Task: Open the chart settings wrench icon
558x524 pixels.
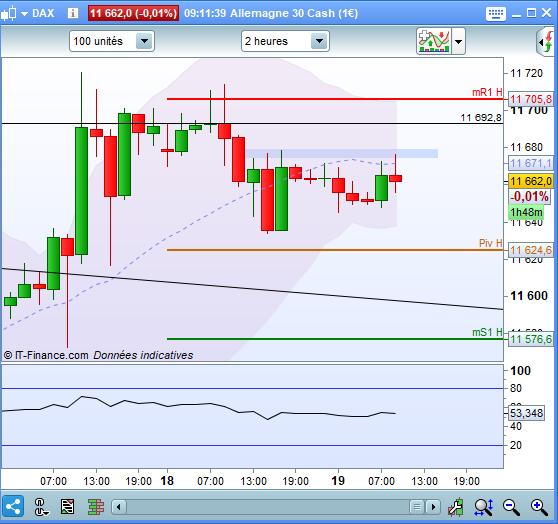Action: pyautogui.click(x=456, y=507)
